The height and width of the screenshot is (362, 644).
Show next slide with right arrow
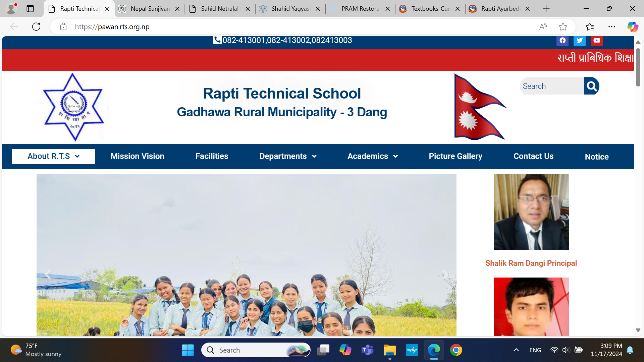(445, 275)
